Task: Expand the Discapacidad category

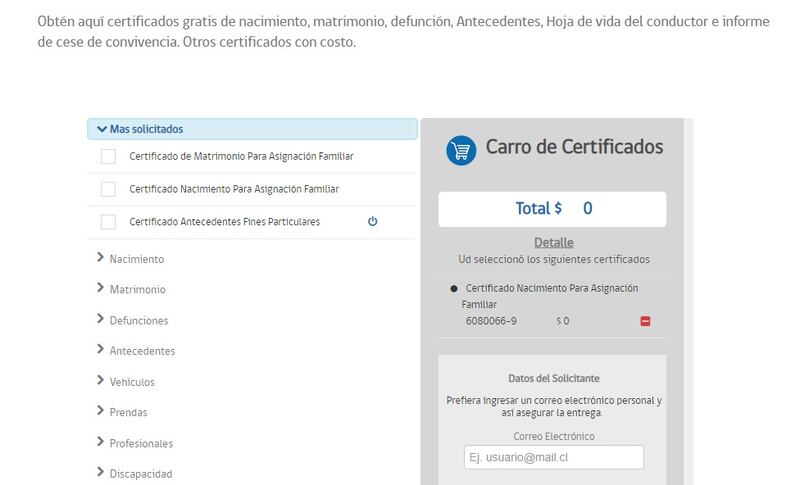Action: pyautogui.click(x=135, y=474)
